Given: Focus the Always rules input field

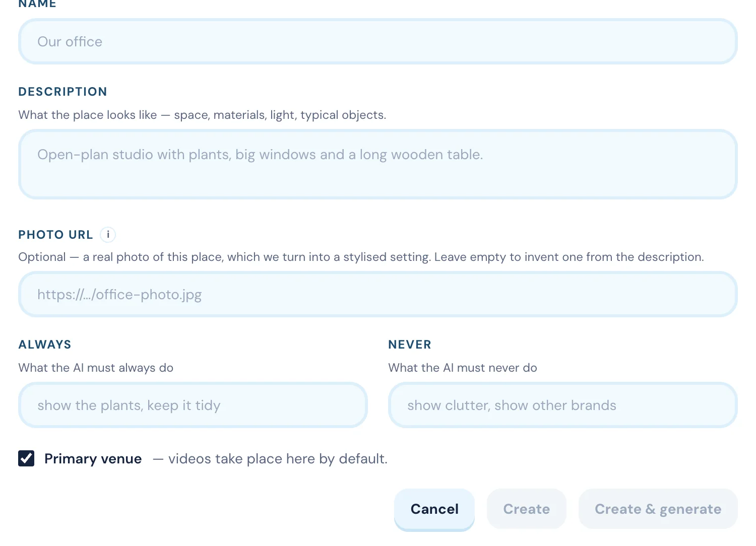Looking at the screenshot, I should (x=193, y=405).
